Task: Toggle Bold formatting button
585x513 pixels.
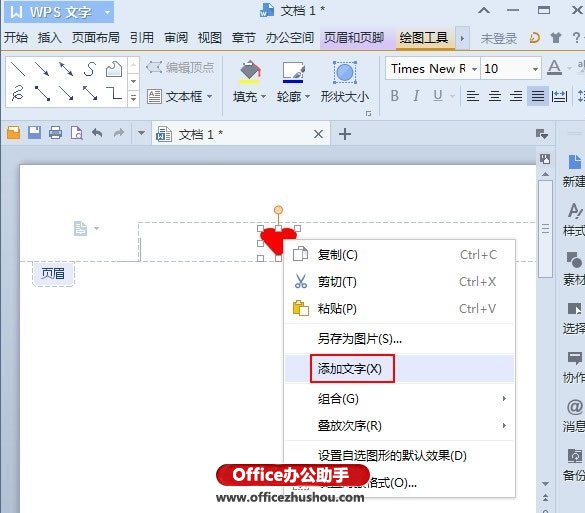Action: [394, 96]
